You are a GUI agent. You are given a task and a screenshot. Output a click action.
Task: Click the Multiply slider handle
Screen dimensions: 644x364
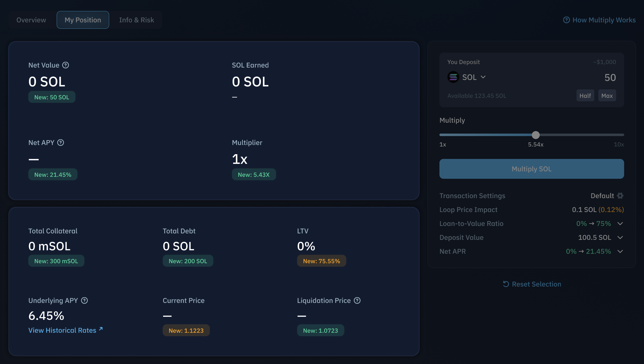536,135
